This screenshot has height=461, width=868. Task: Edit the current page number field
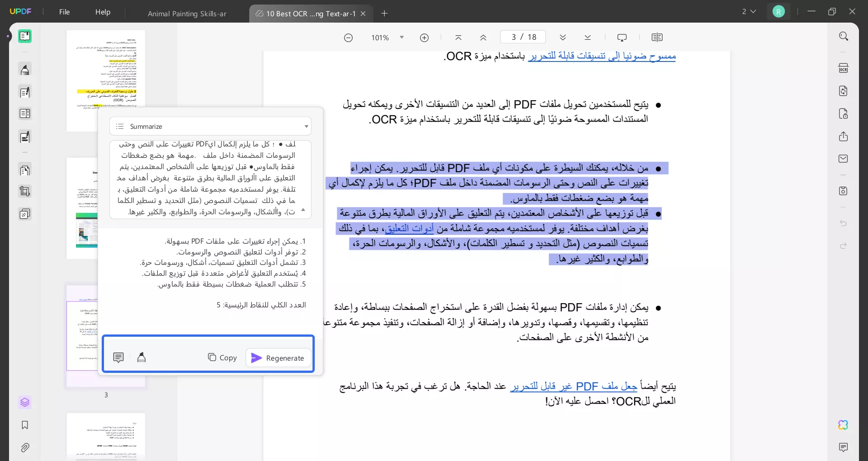coord(523,37)
